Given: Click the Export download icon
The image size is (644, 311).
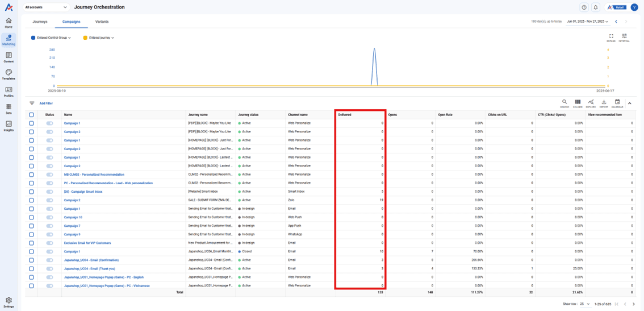Looking at the screenshot, I should click(x=604, y=103).
